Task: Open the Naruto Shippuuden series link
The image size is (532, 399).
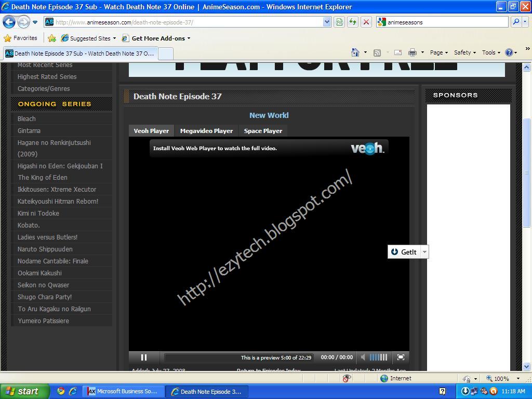Action: point(45,249)
